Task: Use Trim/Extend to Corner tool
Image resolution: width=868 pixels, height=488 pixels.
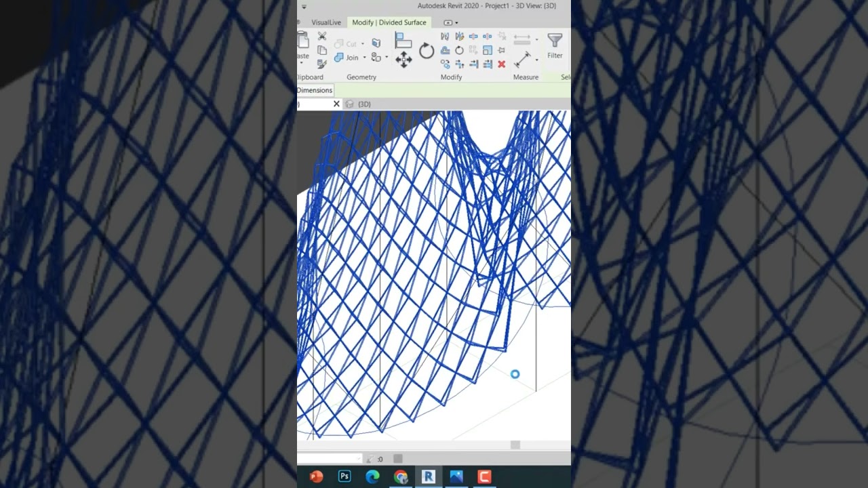Action: (x=460, y=64)
